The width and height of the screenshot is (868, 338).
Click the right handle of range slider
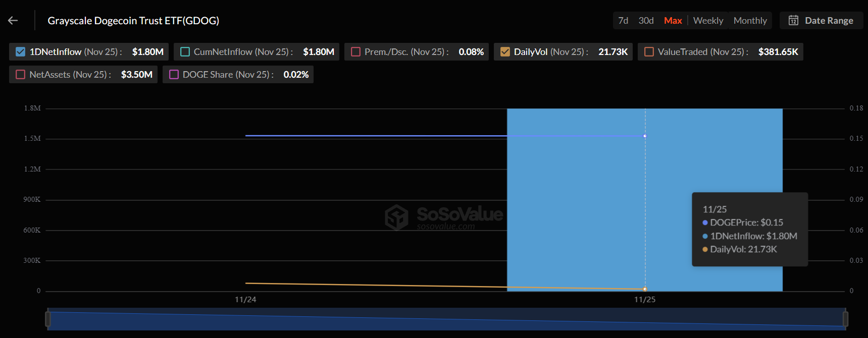pos(845,319)
